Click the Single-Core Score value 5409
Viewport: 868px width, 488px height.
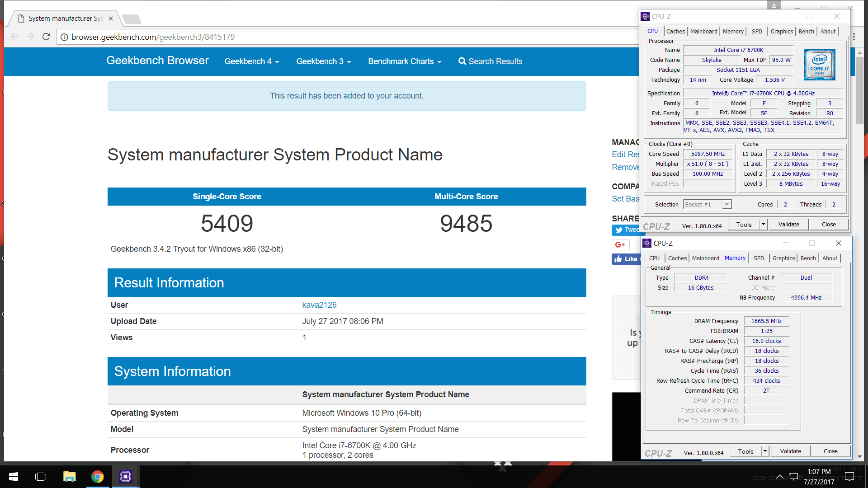pyautogui.click(x=227, y=223)
